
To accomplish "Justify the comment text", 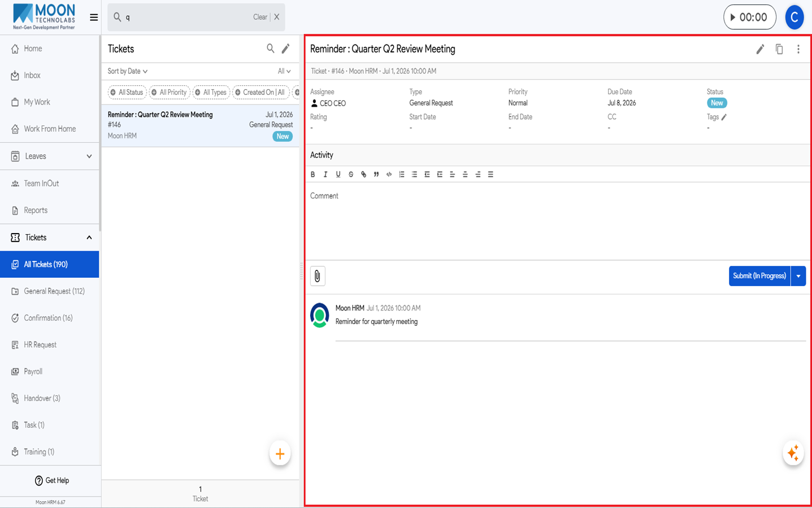I will click(491, 174).
